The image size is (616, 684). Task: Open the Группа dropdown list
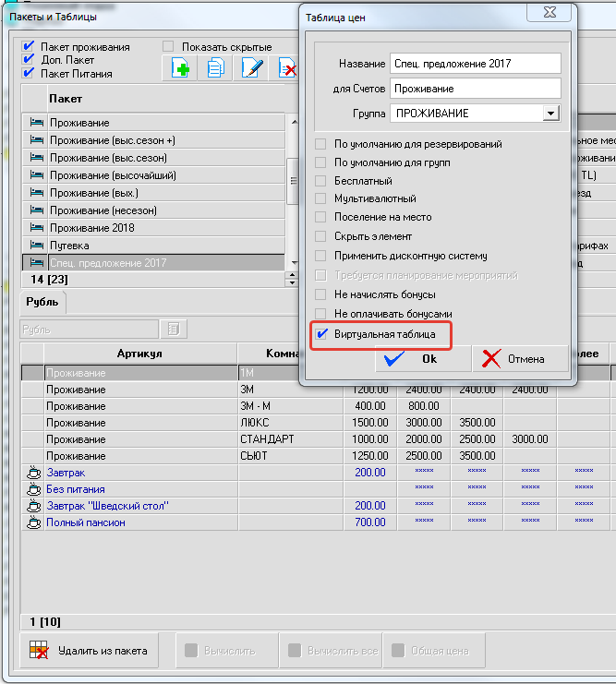pyautogui.click(x=550, y=113)
